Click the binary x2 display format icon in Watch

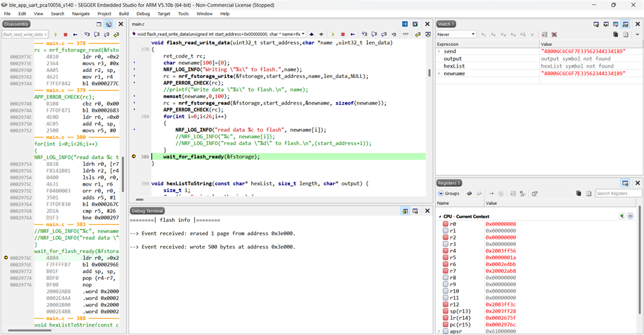click(x=484, y=34)
